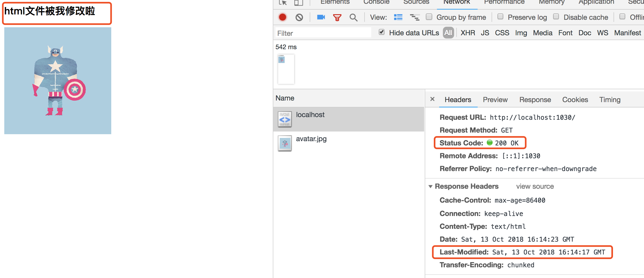The height and width of the screenshot is (278, 644).
Task: Clear the network log with the clear icon
Action: pyautogui.click(x=299, y=17)
